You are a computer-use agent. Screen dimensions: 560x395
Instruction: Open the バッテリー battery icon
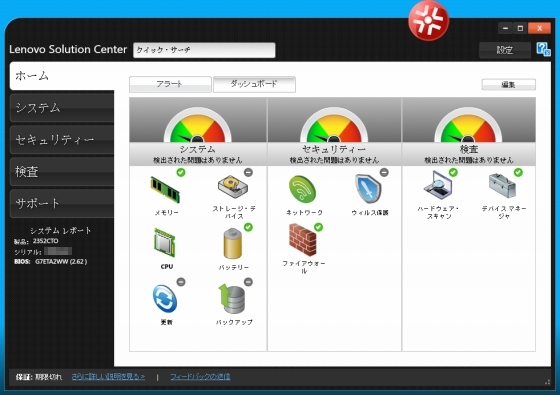pyautogui.click(x=232, y=244)
